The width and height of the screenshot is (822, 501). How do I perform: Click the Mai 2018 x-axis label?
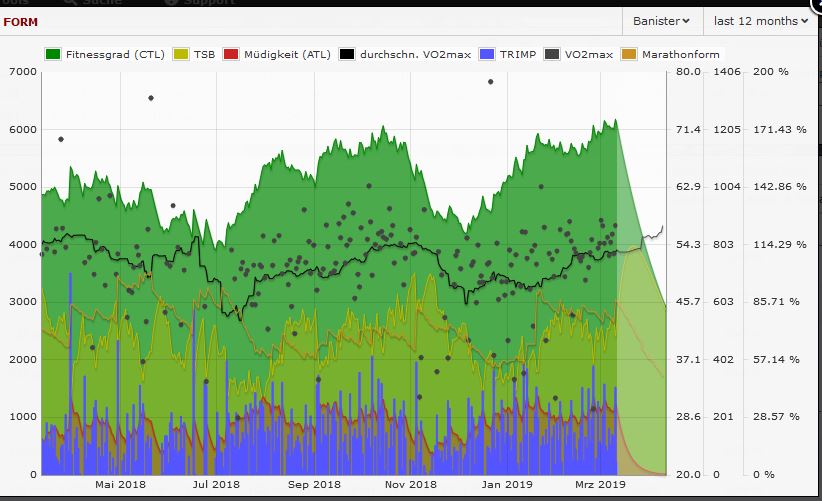tap(118, 485)
